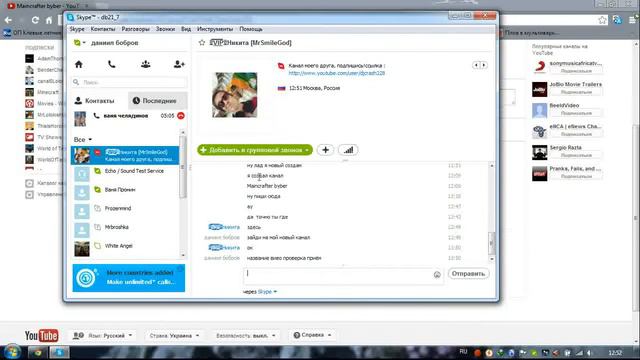Bookmark page with the star icon
Viewport: 640px width, 360px height.
(x=602, y=20)
